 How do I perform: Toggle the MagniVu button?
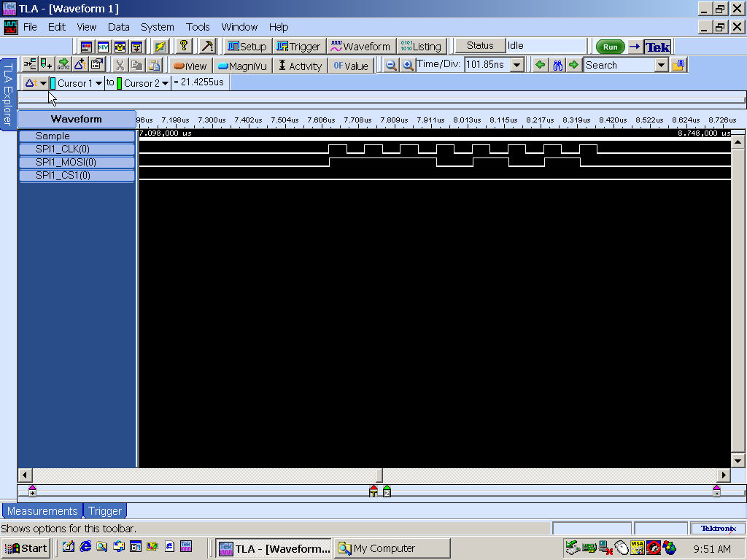(x=242, y=66)
